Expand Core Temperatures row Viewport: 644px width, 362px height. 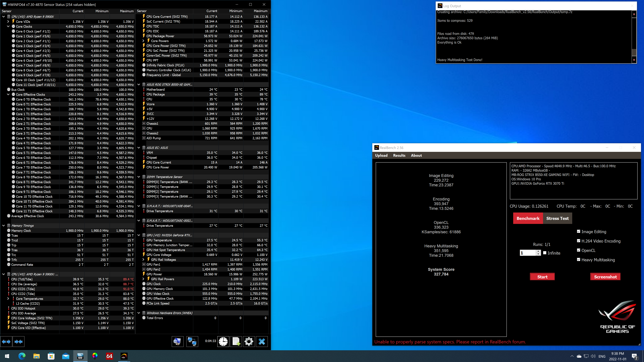(x=8, y=298)
